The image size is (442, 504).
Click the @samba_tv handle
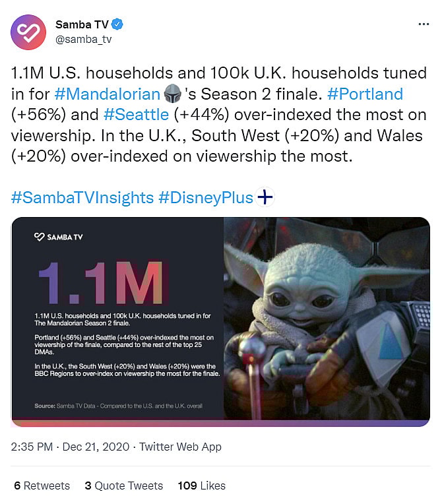[84, 39]
